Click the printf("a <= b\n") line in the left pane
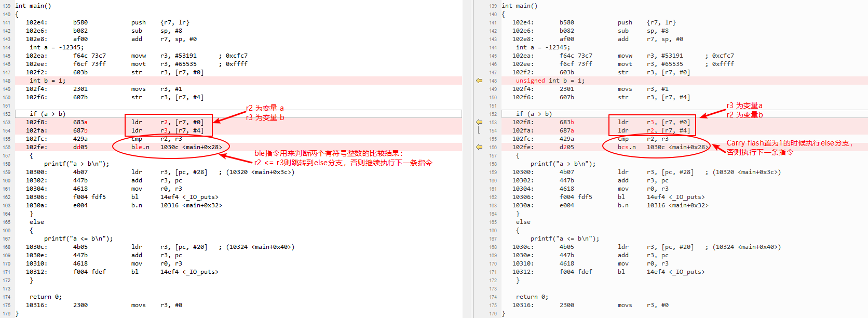The width and height of the screenshot is (868, 318). coord(78,239)
